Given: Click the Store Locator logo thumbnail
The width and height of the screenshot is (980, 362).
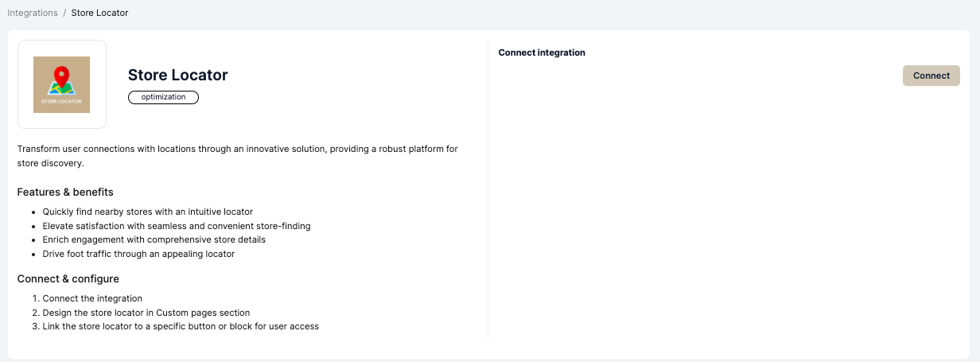Looking at the screenshot, I should [62, 84].
